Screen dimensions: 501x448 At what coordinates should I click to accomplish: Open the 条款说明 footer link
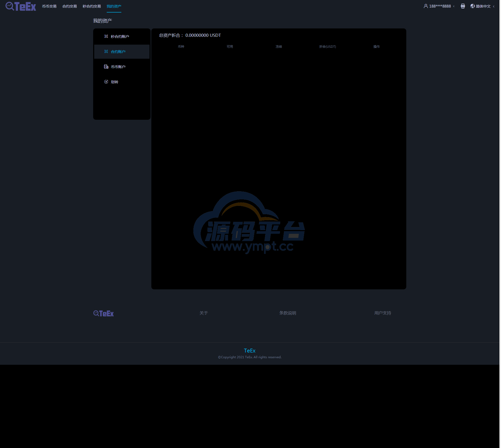coord(288,313)
